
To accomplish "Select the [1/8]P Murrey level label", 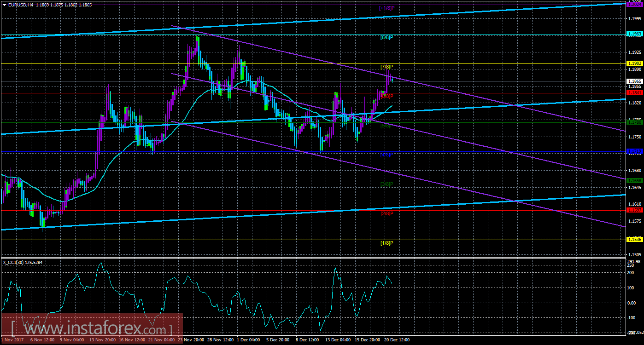I will (386, 243).
